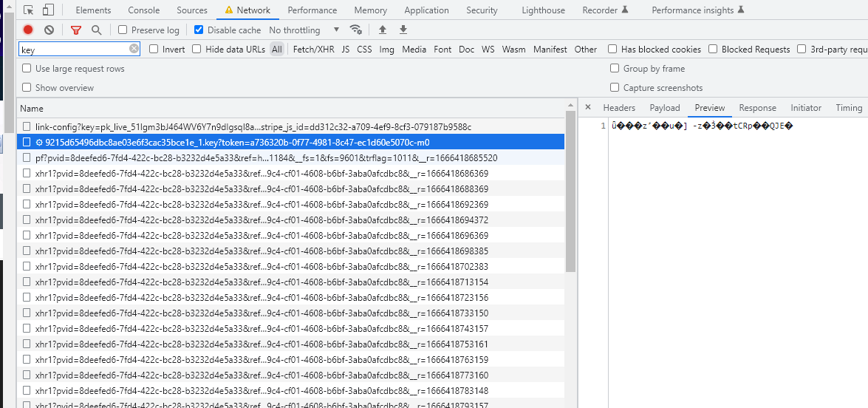Open network conditions wifi icon
Viewport: 868px width, 408px height.
[x=356, y=30]
